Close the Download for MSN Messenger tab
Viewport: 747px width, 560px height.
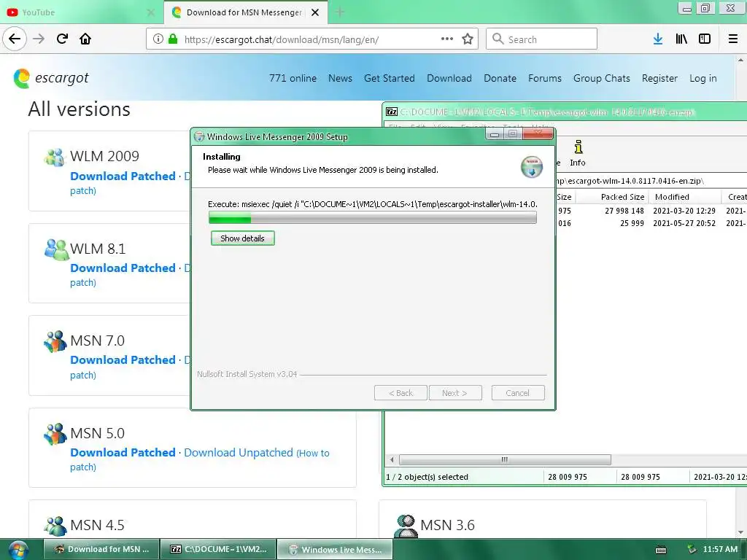coord(315,12)
